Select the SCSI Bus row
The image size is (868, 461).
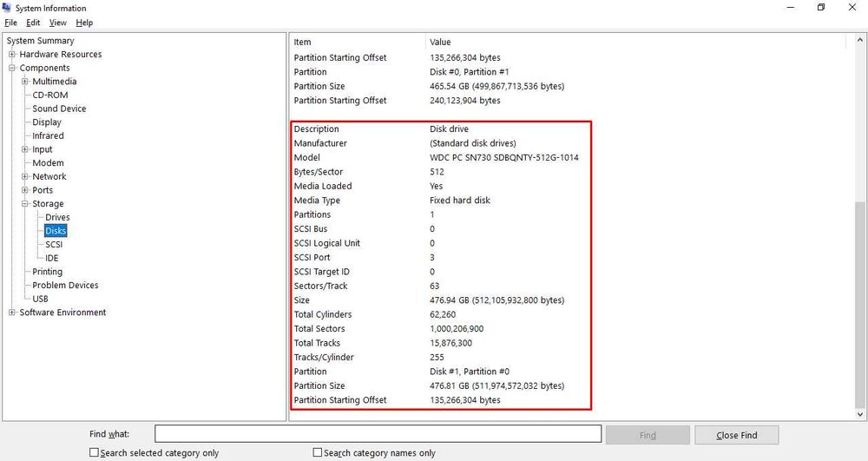pos(365,229)
